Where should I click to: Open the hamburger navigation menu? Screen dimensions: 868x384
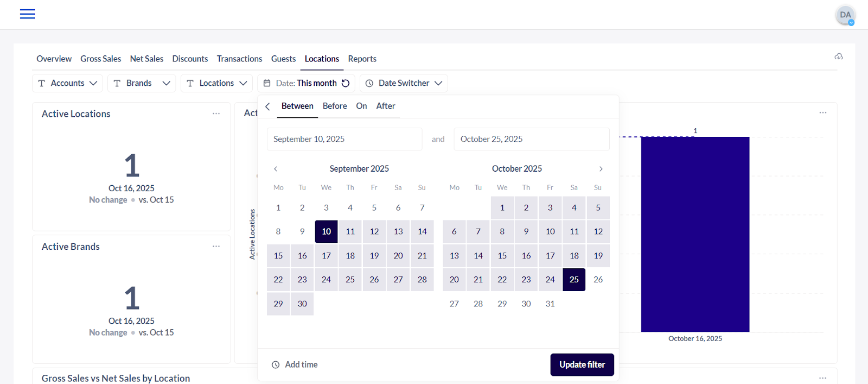[x=27, y=14]
